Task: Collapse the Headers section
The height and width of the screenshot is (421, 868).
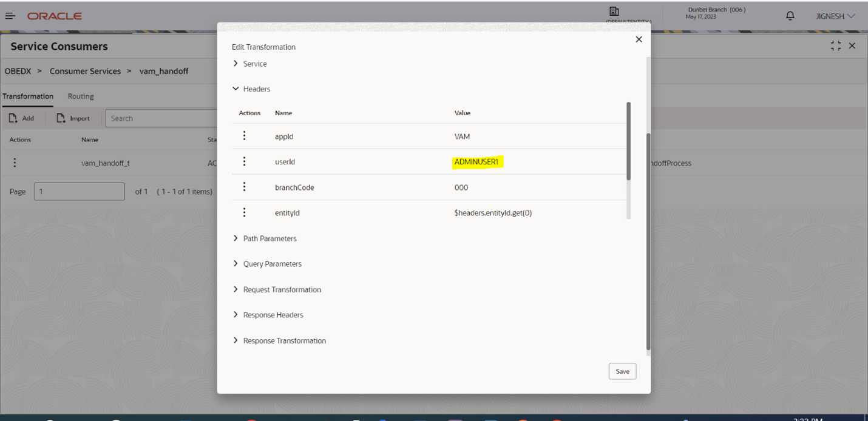Action: (x=236, y=89)
